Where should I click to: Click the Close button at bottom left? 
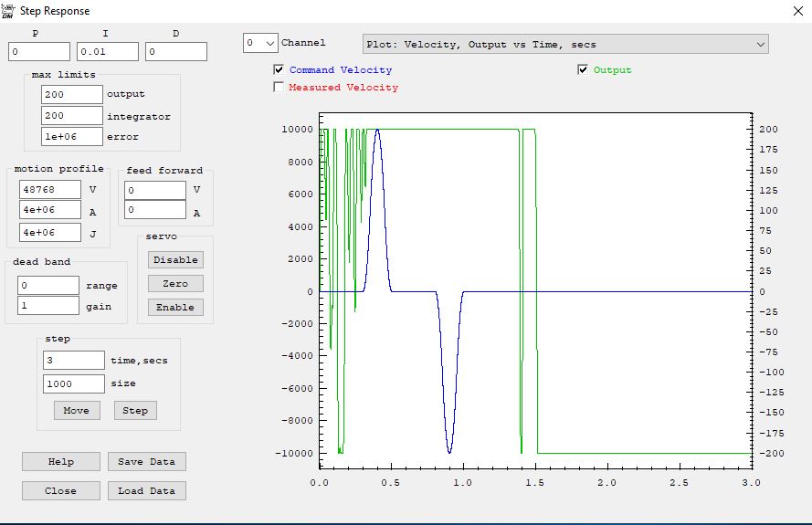pos(60,491)
